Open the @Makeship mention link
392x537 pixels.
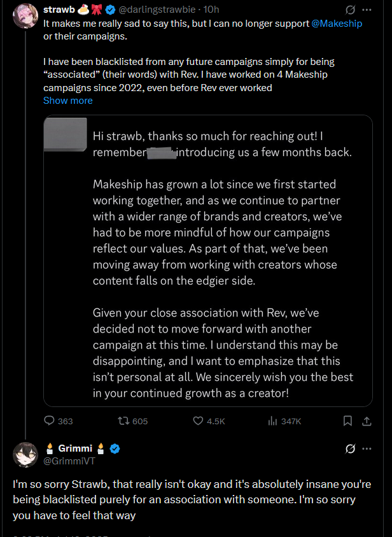click(338, 23)
